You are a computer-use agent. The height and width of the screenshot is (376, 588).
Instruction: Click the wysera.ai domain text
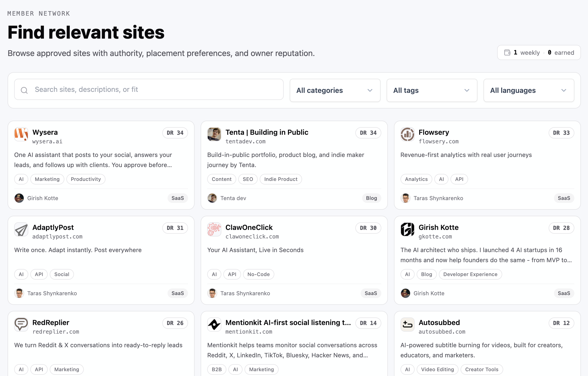(x=47, y=141)
